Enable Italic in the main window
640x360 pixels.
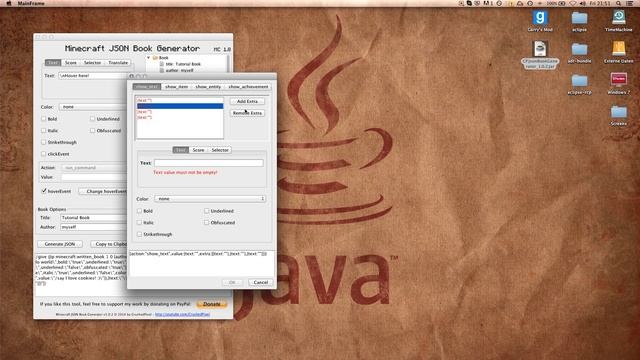point(44,131)
